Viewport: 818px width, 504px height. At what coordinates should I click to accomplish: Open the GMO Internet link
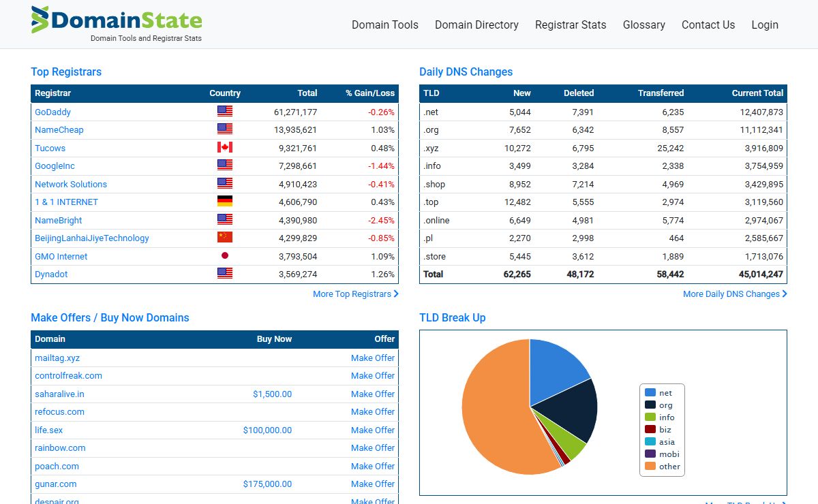coord(61,256)
